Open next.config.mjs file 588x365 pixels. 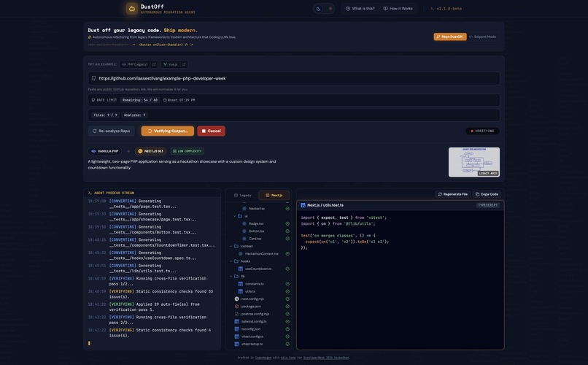coord(252,299)
